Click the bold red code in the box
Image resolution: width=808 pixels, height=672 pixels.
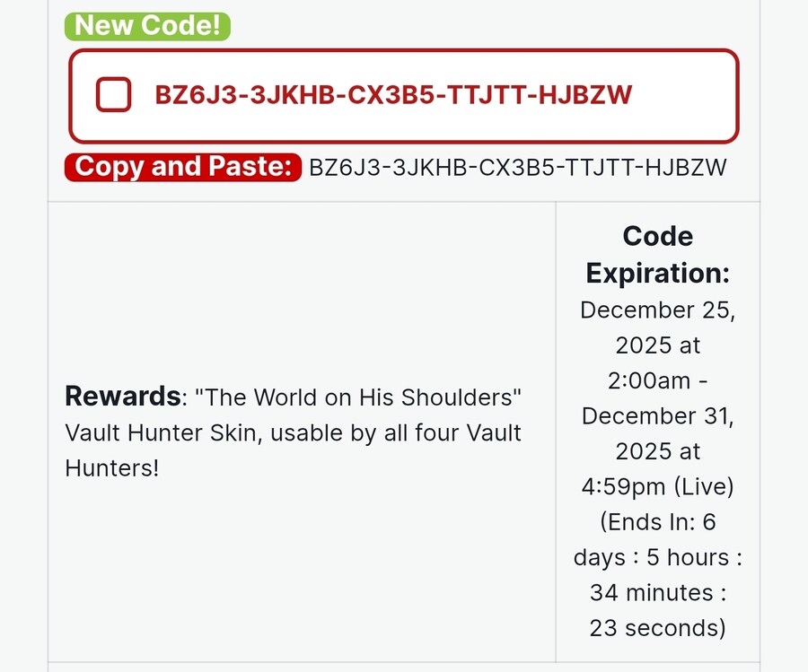pyautogui.click(x=393, y=95)
